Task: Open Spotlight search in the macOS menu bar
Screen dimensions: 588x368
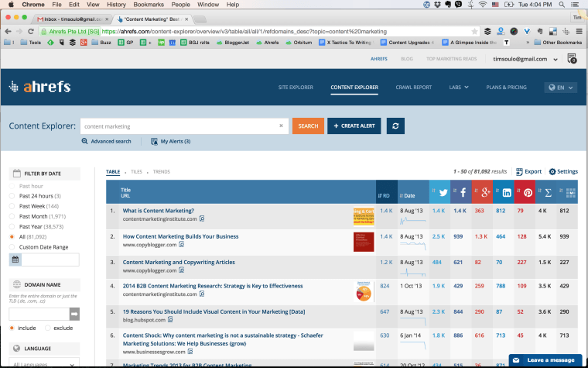Action: pyautogui.click(x=562, y=5)
